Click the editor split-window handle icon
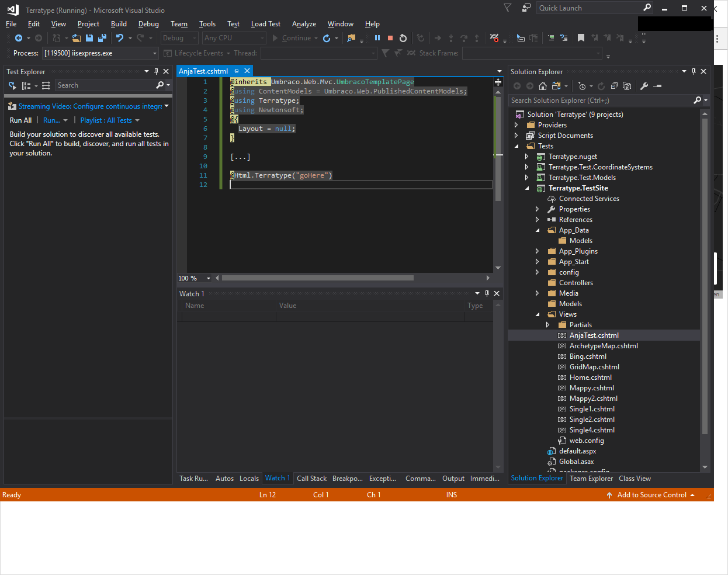Image resolution: width=728 pixels, height=575 pixels. click(x=498, y=82)
